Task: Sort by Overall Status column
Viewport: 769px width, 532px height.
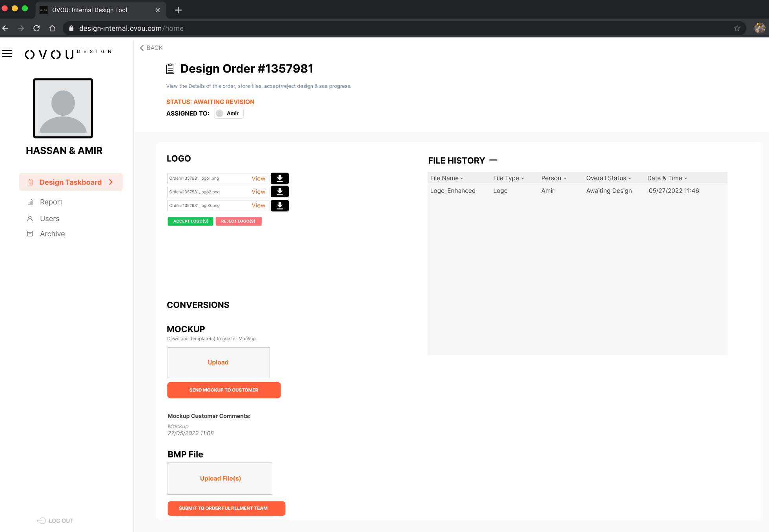Action: (609, 178)
